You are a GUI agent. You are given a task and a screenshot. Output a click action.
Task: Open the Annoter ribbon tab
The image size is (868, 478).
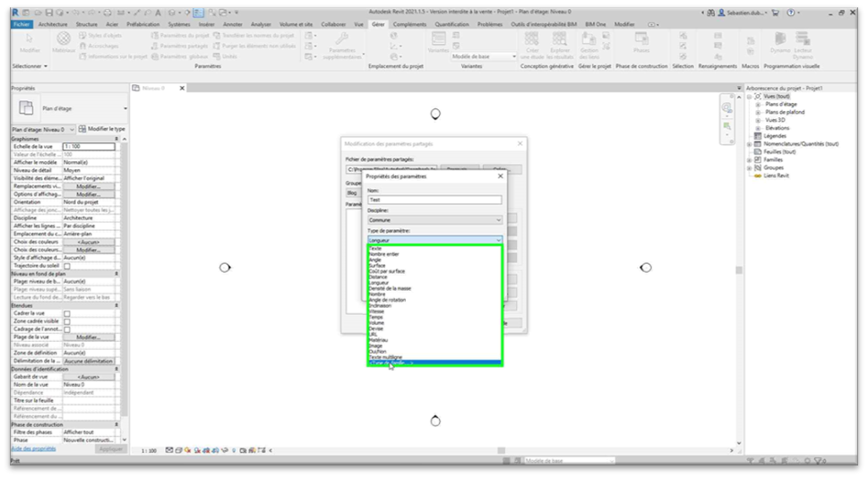tap(232, 24)
